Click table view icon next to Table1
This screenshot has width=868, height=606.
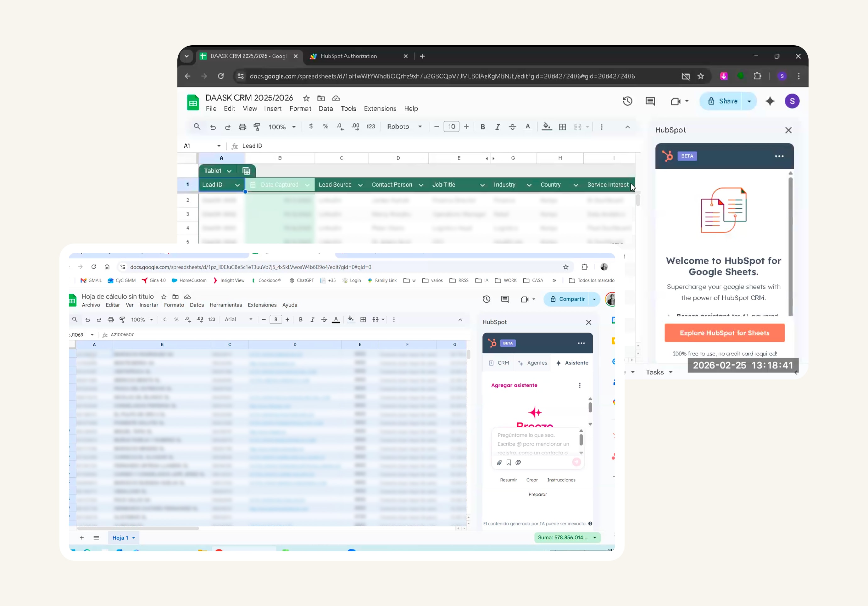[x=246, y=171]
